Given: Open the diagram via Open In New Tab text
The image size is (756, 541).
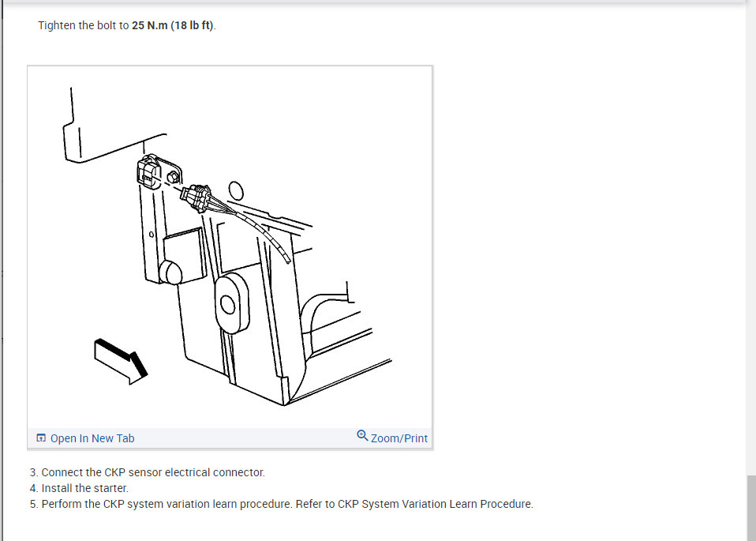Looking at the screenshot, I should 92,438.
